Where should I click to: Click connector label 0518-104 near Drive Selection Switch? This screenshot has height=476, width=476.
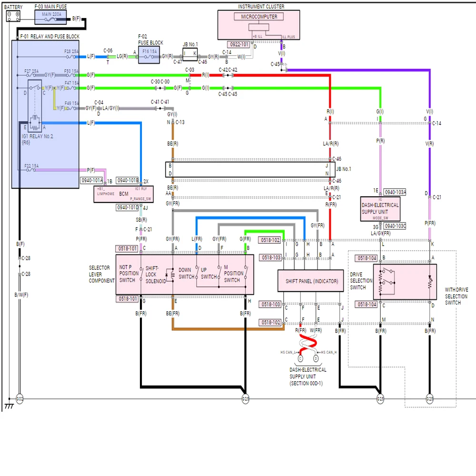(x=367, y=258)
